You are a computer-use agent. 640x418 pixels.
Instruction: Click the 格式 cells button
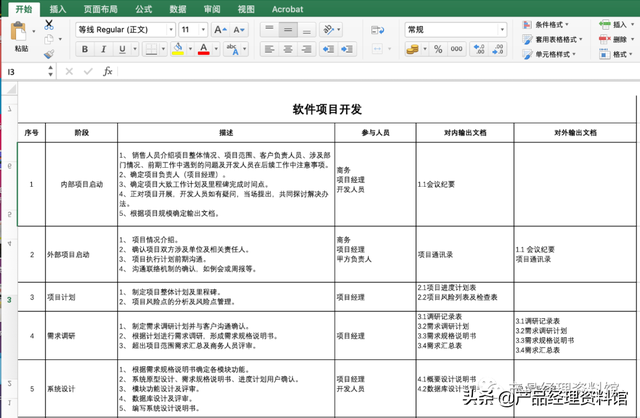point(616,54)
